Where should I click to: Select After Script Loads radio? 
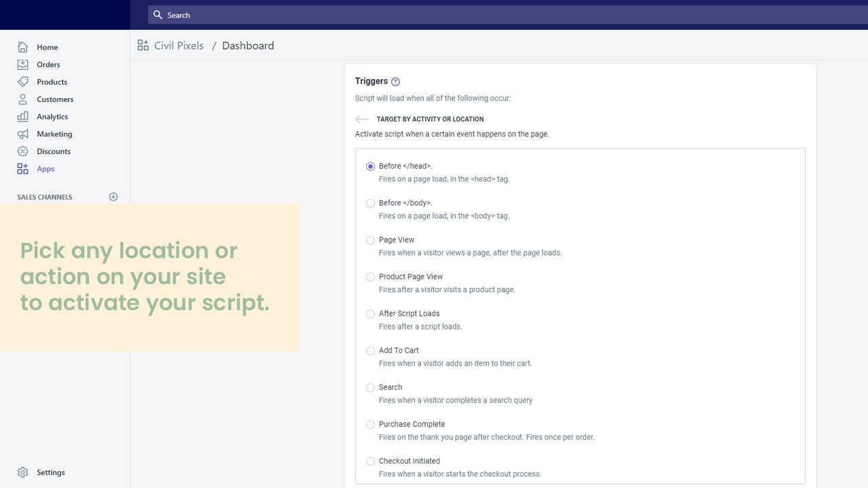(370, 314)
